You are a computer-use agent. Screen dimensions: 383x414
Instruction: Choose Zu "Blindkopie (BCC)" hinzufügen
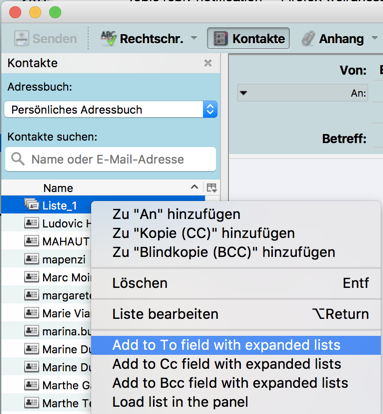click(x=236, y=252)
